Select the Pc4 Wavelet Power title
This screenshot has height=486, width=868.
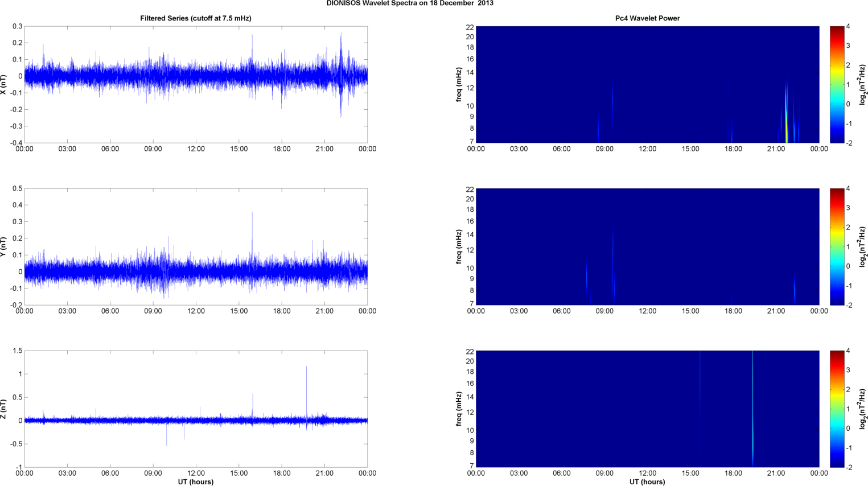pos(647,18)
